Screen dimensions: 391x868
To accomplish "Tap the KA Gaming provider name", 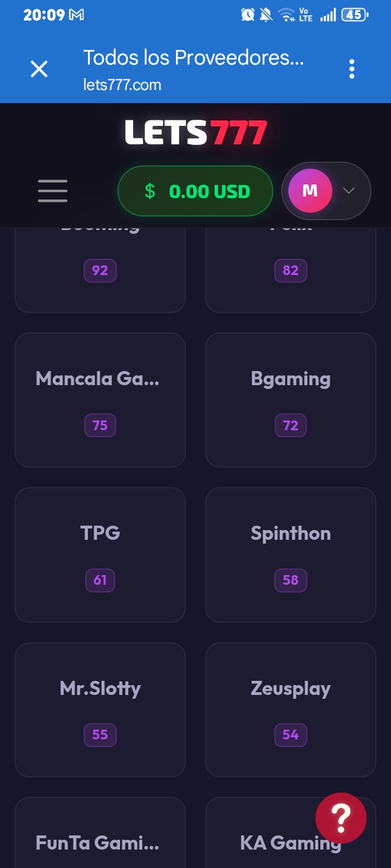I will pos(291,843).
